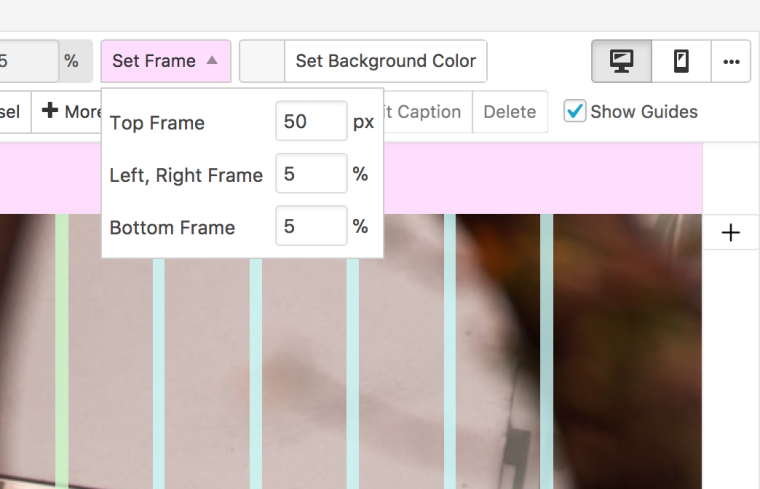Image resolution: width=760 pixels, height=489 pixels.
Task: Click the green column guide line
Action: point(62,350)
